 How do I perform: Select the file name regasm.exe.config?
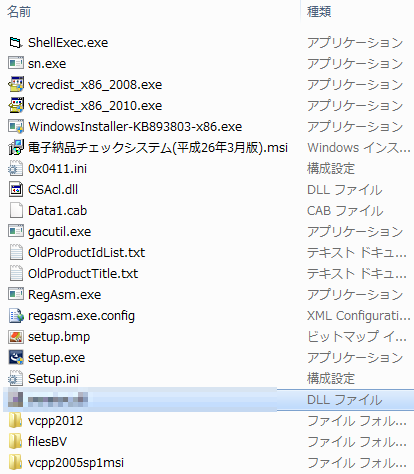pyautogui.click(x=81, y=316)
